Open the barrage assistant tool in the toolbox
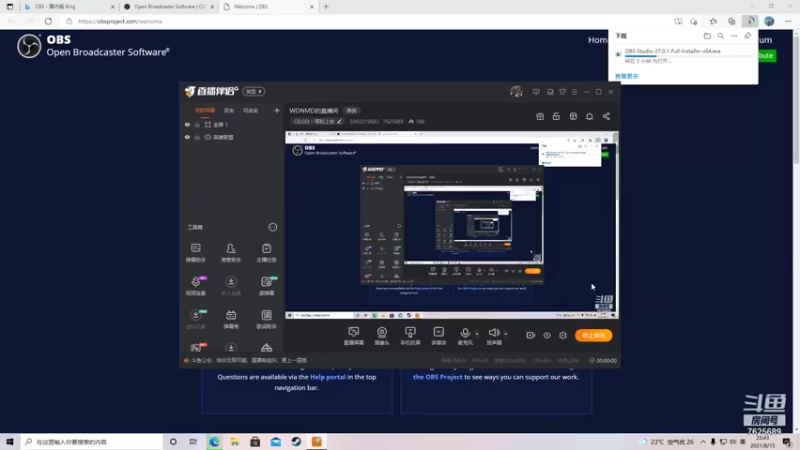The width and height of the screenshot is (800, 450). (195, 253)
